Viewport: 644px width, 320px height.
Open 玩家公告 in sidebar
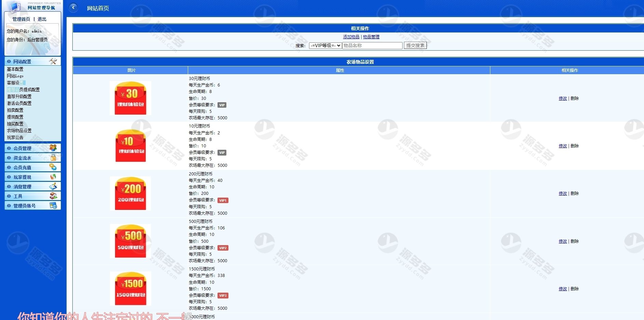click(15, 137)
